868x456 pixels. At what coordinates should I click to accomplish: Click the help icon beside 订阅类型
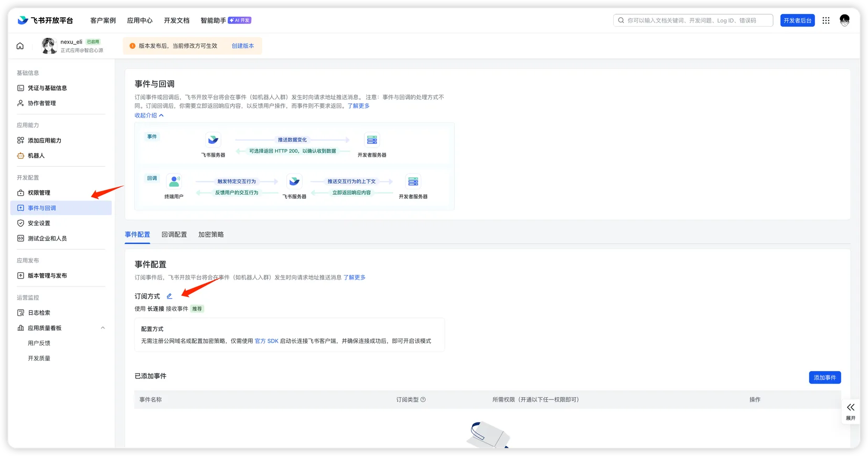tap(423, 400)
